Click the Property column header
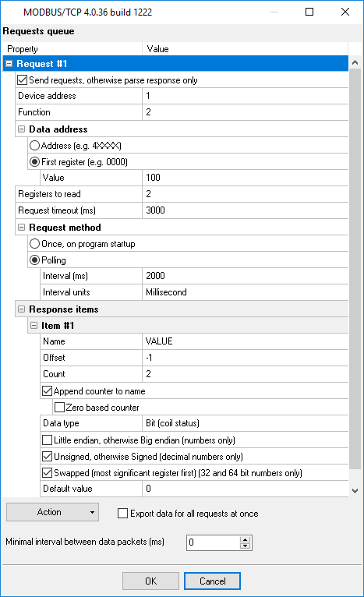Screen dimensions: 364x597 (x=72, y=49)
